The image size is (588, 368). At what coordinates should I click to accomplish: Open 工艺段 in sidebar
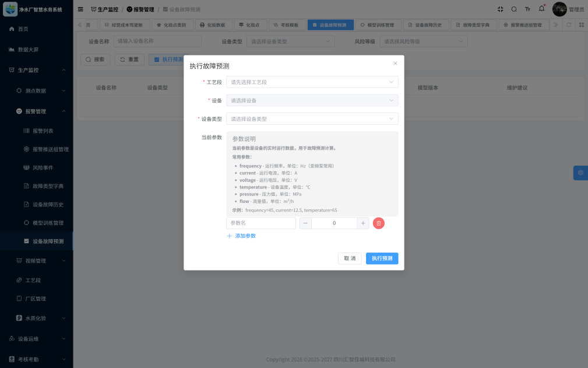tap(36, 280)
